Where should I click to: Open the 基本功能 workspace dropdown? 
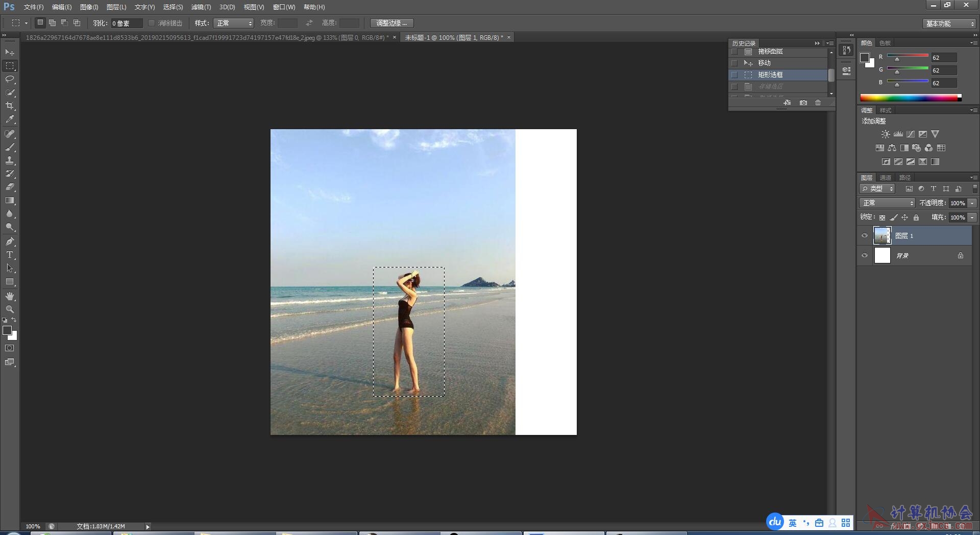(949, 23)
